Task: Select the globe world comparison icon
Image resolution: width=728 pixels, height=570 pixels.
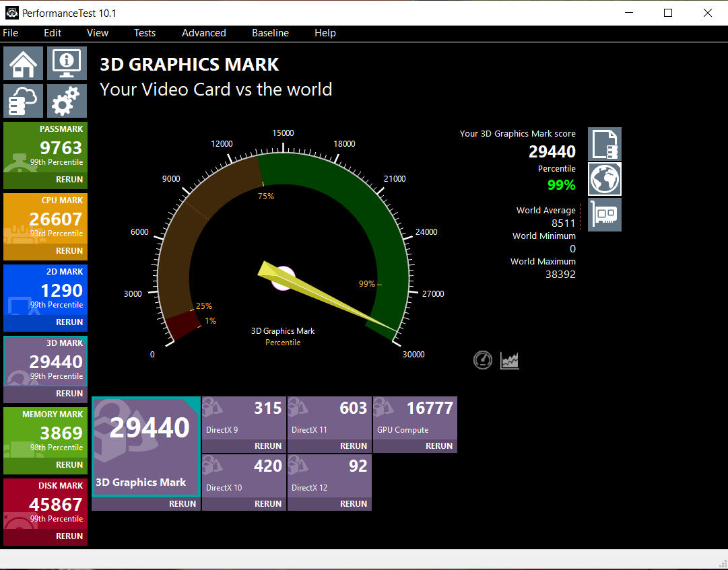Action: click(x=604, y=179)
